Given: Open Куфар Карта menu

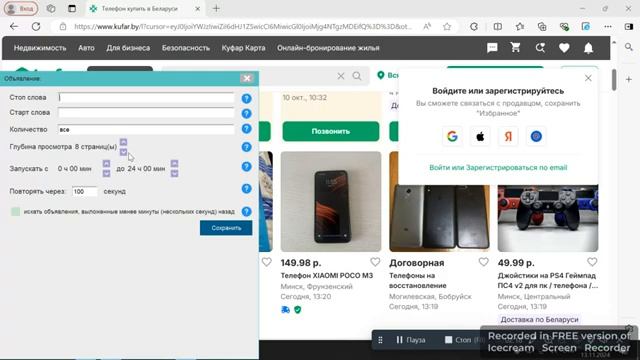Looking at the screenshot, I should (x=243, y=48).
